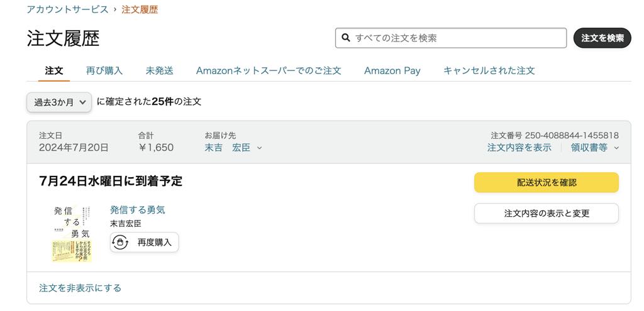The width and height of the screenshot is (644, 311).
Task: Click the 再度購入 button
Action: (x=144, y=242)
